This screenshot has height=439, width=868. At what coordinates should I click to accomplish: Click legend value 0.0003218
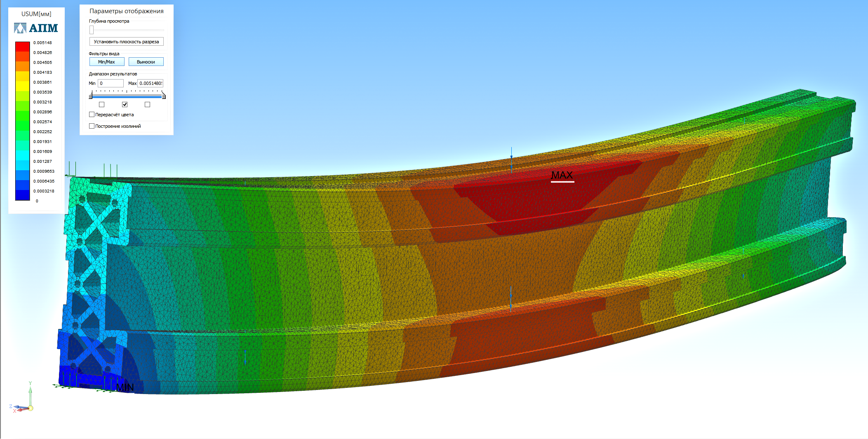click(44, 191)
